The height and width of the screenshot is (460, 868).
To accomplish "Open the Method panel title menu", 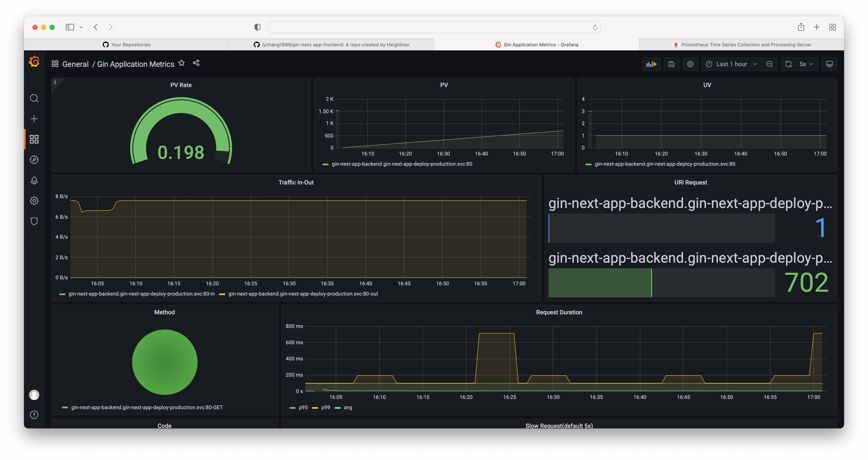I will [x=164, y=312].
